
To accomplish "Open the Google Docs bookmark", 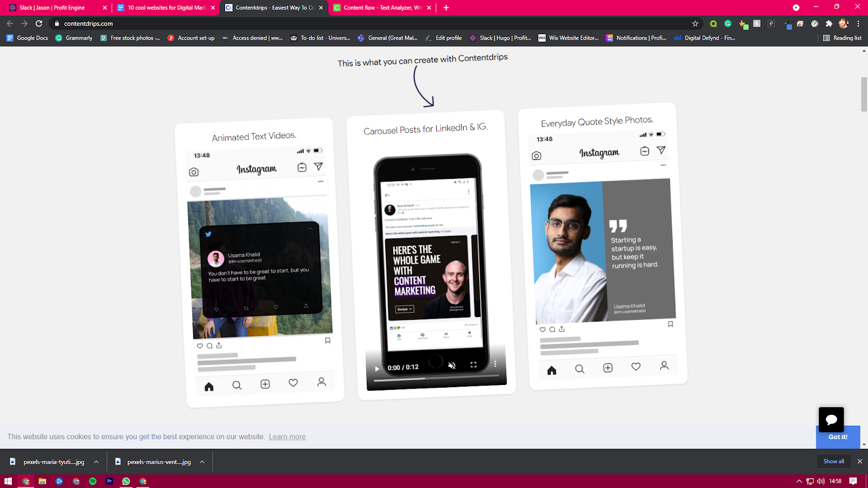I will (x=27, y=38).
